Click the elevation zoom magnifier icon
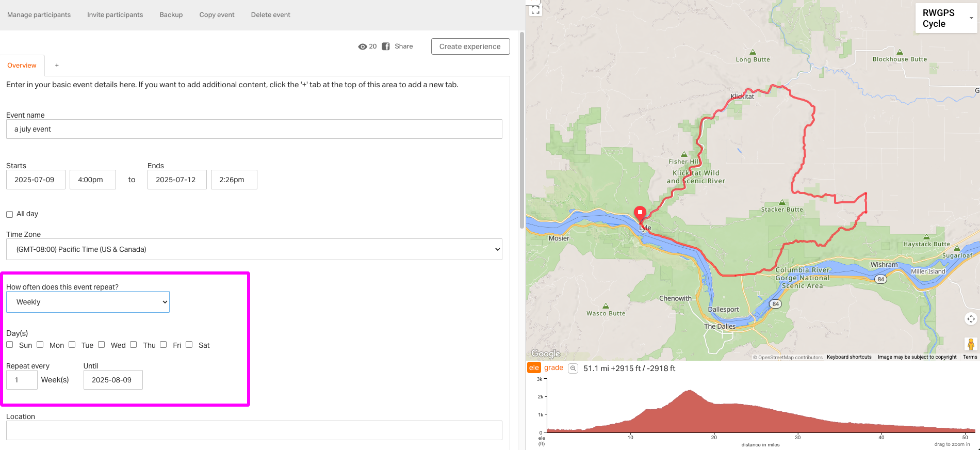The height and width of the screenshot is (450, 980). tap(573, 368)
